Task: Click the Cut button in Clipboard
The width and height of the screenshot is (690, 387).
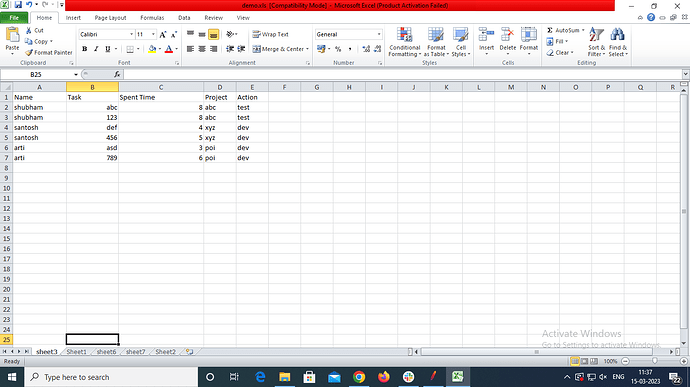Action: (x=34, y=30)
